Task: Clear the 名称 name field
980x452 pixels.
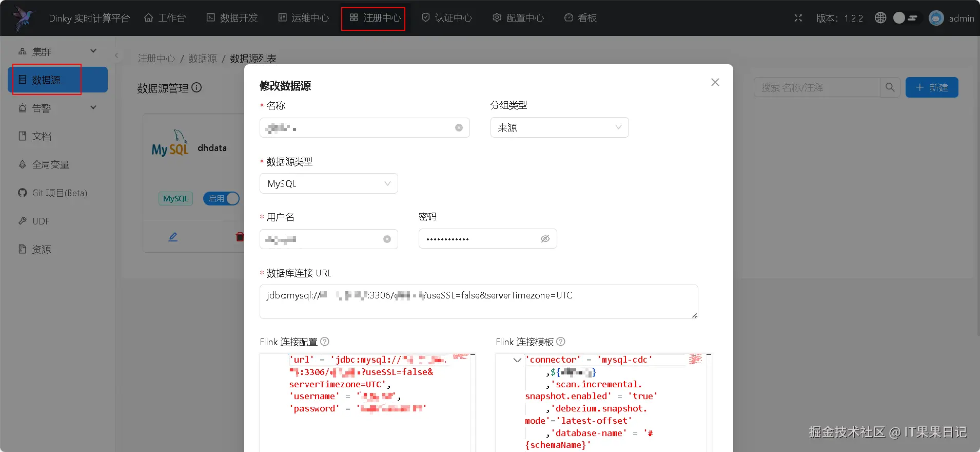Action: (x=459, y=128)
